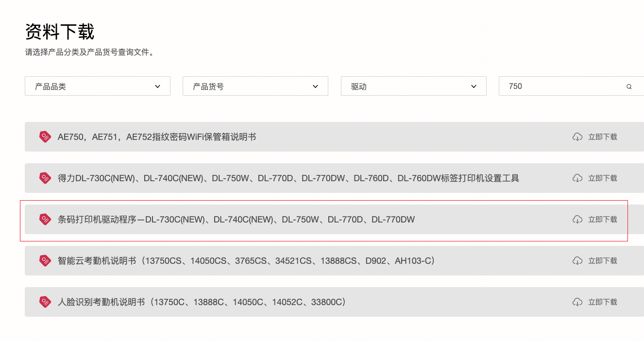Click cloud download icon for AE750 manual

[577, 137]
